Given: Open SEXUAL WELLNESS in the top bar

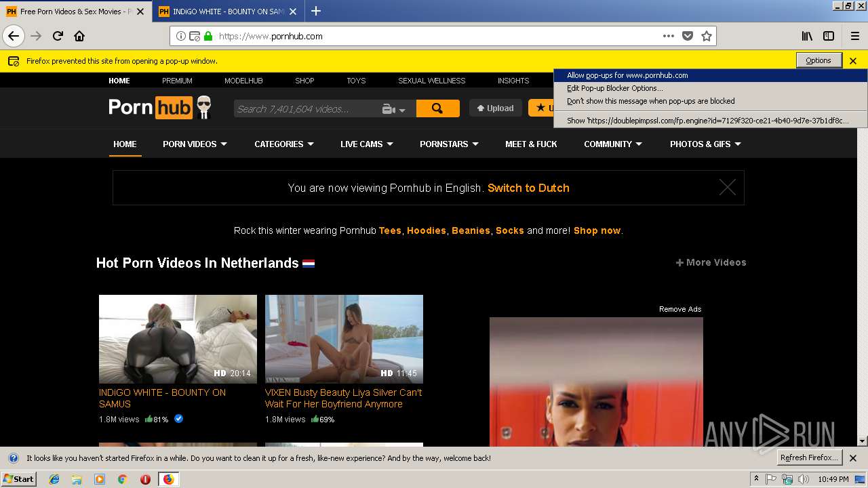Looking at the screenshot, I should tap(432, 81).
